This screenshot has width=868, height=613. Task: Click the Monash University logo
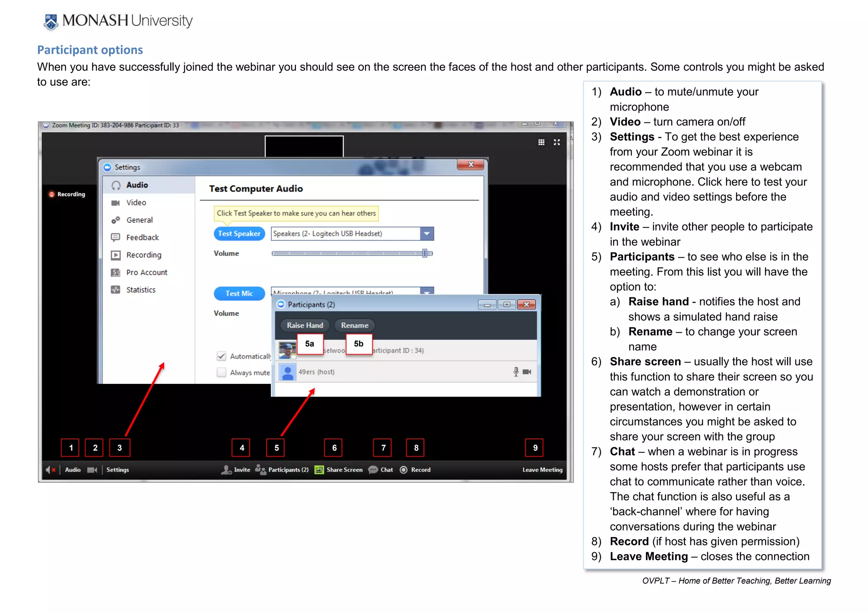[x=117, y=21]
